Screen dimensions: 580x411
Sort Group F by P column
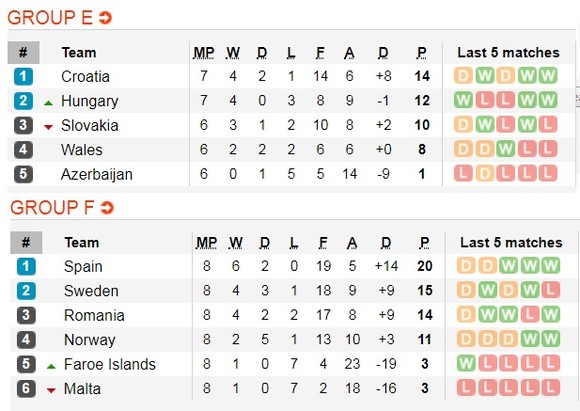pyautogui.click(x=425, y=243)
